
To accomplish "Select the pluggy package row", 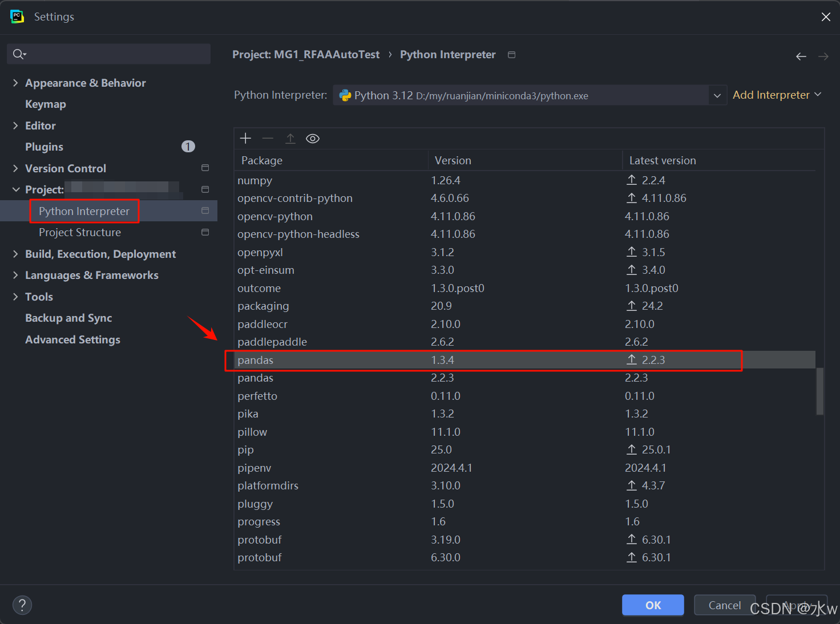I will (x=525, y=504).
